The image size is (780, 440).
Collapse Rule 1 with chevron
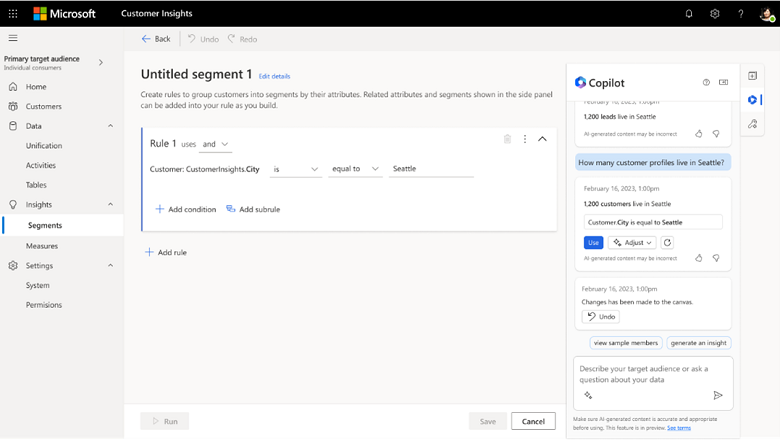542,139
